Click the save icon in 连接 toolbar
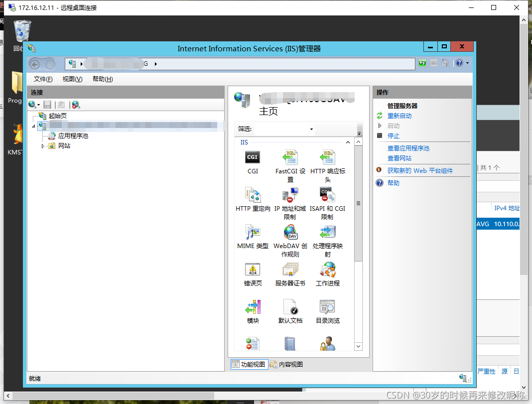 coord(47,105)
